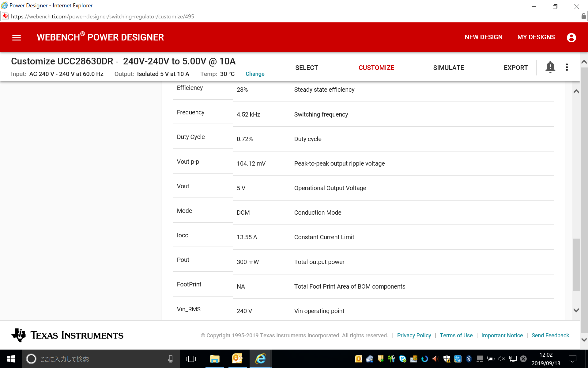Screen dimensions: 588x368
Task: Switch to the SELECT step
Action: point(307,68)
